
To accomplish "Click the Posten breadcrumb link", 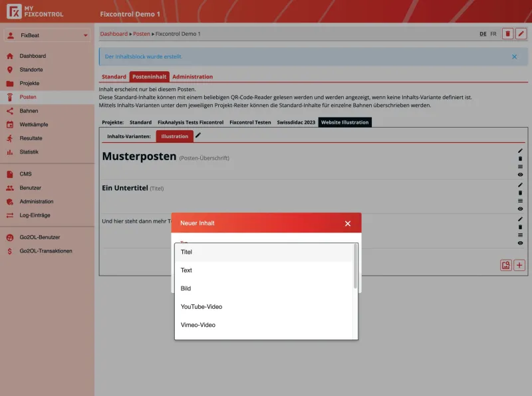I will point(142,34).
